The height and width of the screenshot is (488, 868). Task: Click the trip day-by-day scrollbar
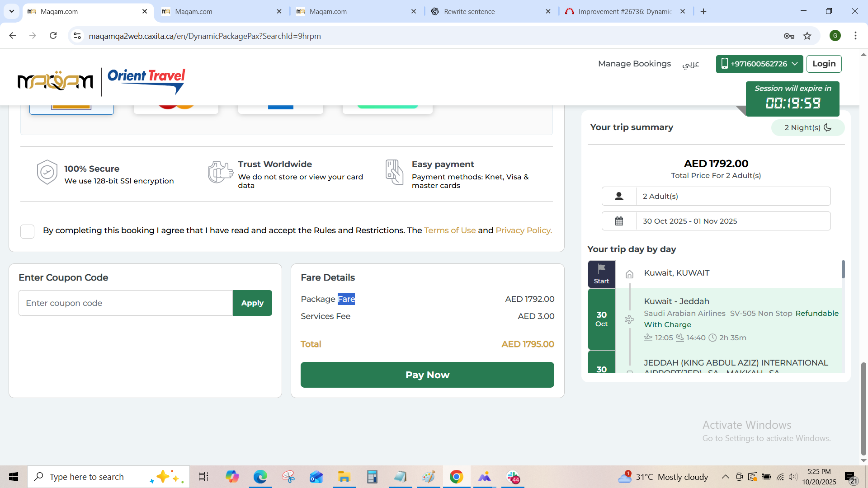(843, 269)
